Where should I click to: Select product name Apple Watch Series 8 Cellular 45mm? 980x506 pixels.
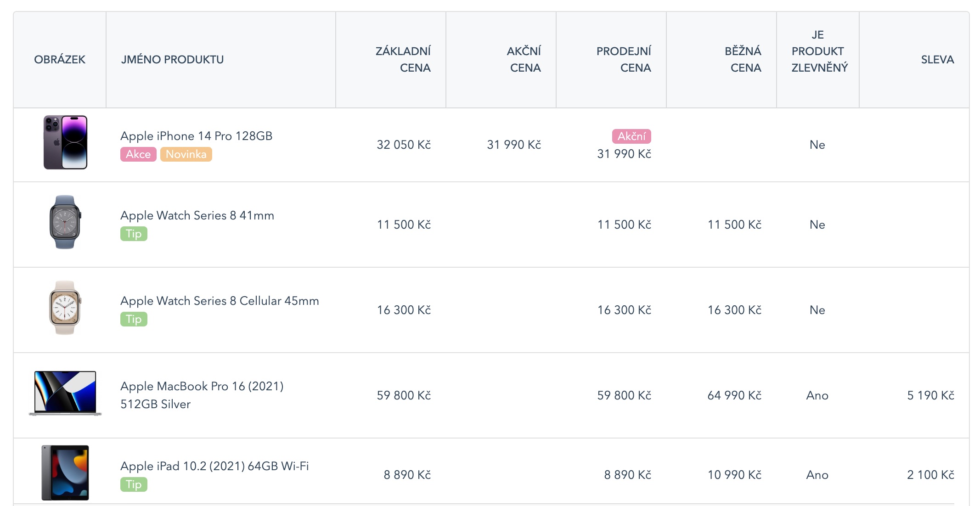coord(220,301)
